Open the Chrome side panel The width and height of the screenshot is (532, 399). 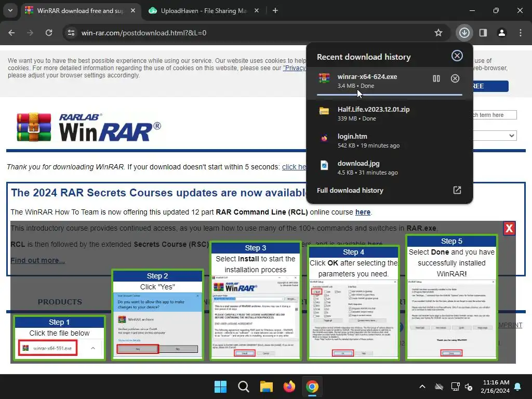click(x=483, y=33)
